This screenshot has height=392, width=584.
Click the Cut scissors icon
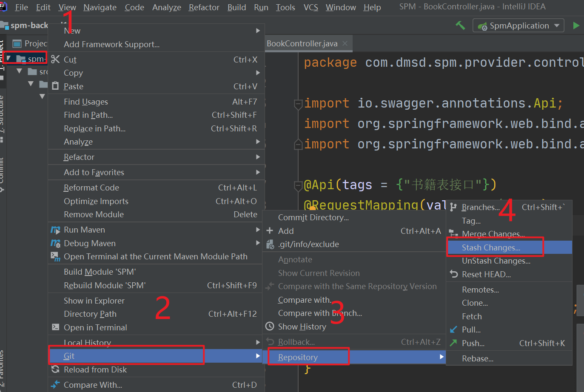coord(55,60)
